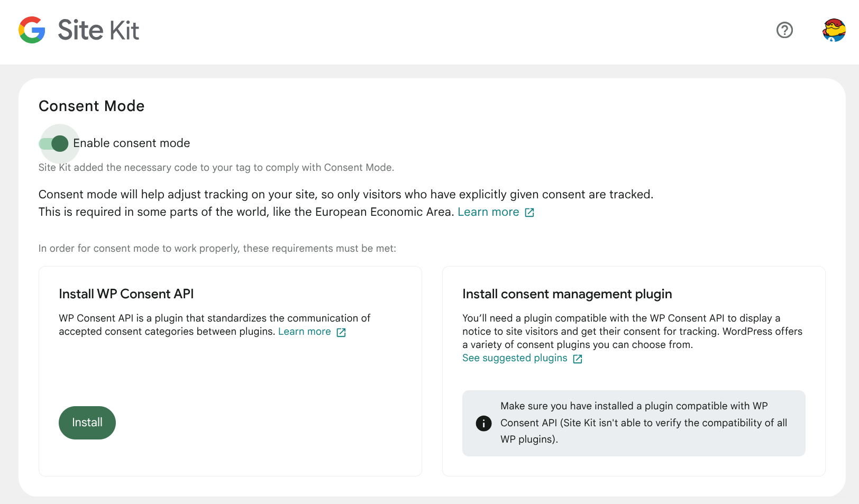Open the help question mark menu
Viewport: 859px width, 504px height.
784,30
